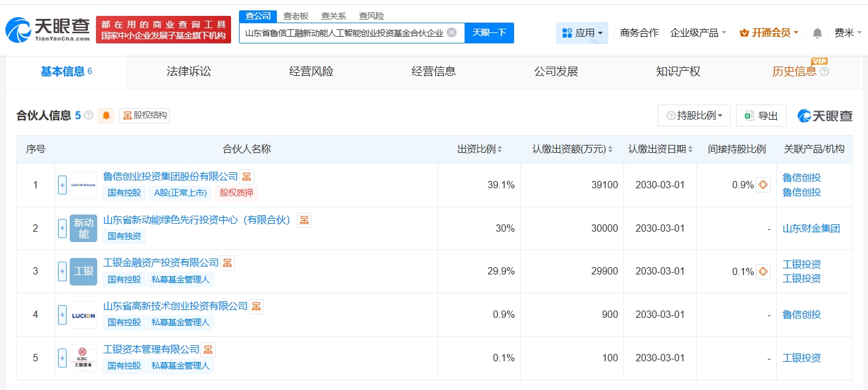The width and height of the screenshot is (868, 390).
Task: Open equity structure icon beside 工银资本管理有限公司
Action: pyautogui.click(x=208, y=350)
